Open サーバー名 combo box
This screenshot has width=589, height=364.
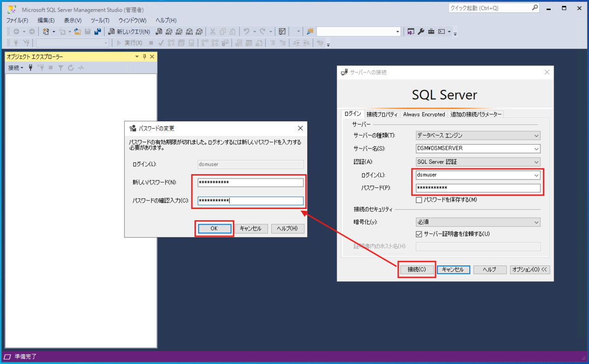click(478, 149)
